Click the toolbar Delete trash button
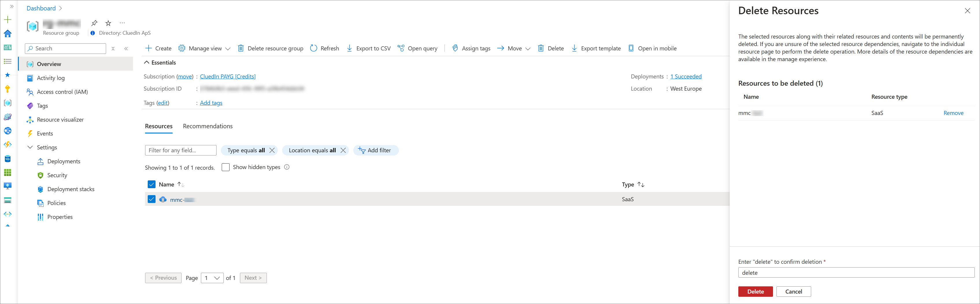The image size is (980, 304). tap(551, 48)
